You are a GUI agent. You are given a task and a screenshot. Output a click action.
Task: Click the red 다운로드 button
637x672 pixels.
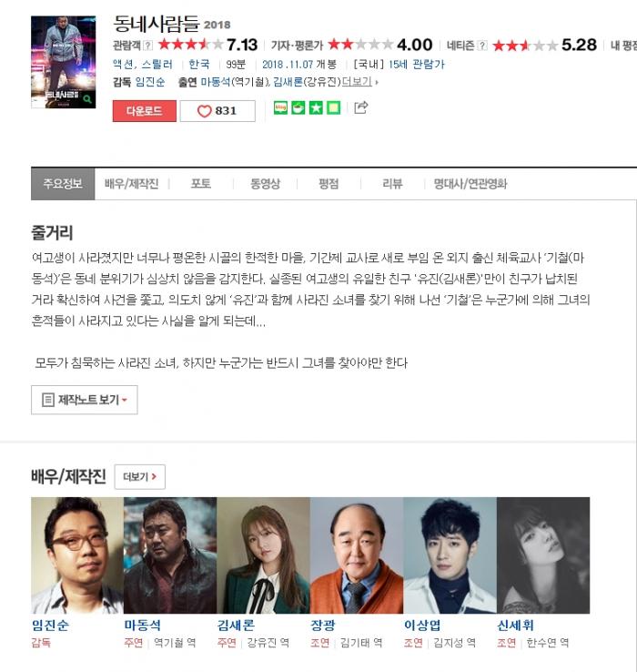point(145,111)
